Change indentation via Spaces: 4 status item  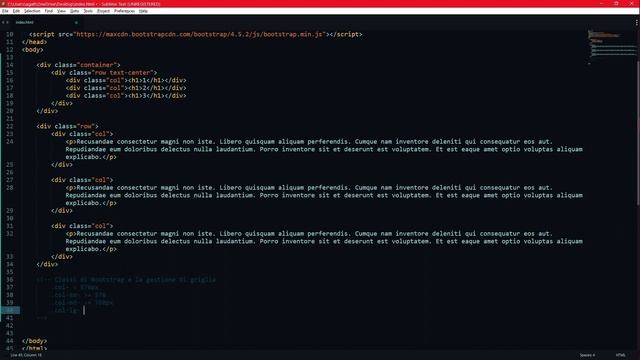[x=587, y=355]
